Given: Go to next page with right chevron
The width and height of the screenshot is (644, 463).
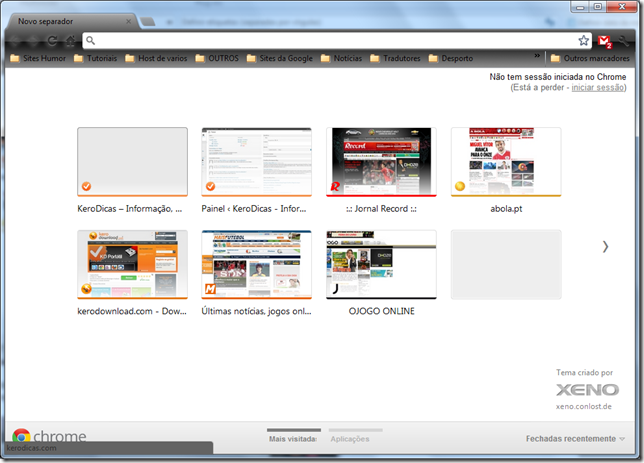Looking at the screenshot, I should coord(605,246).
